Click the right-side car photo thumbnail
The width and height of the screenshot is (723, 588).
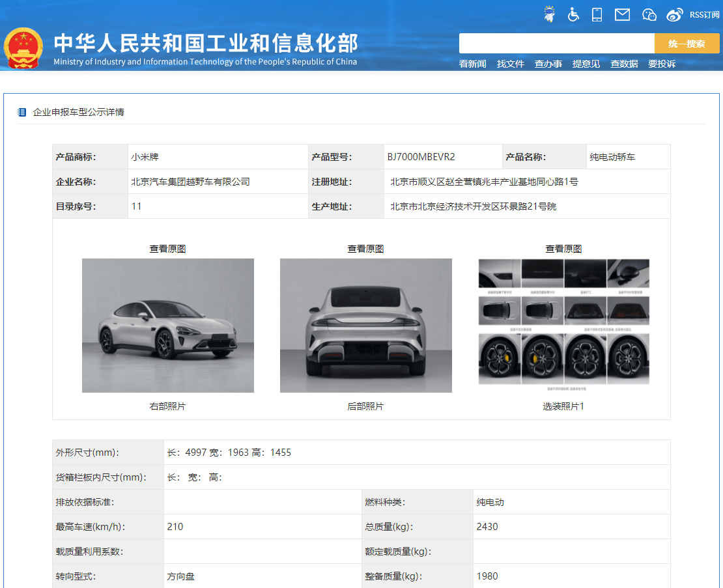(167, 324)
